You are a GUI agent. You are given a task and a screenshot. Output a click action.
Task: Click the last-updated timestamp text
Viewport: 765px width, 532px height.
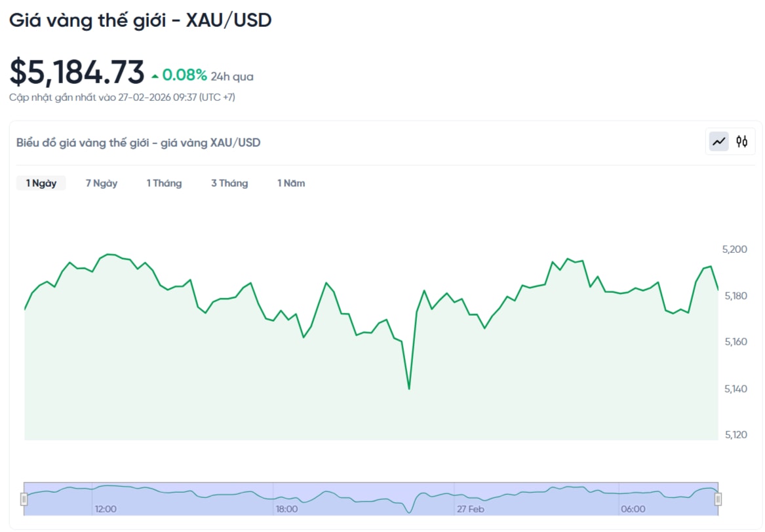point(122,98)
